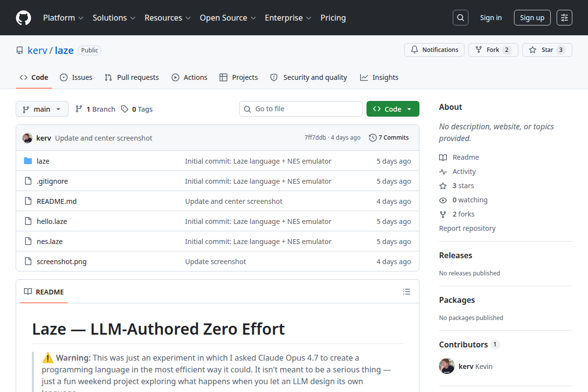Click the branch icon beside 1 Branch
The image size is (588, 392).
point(78,109)
